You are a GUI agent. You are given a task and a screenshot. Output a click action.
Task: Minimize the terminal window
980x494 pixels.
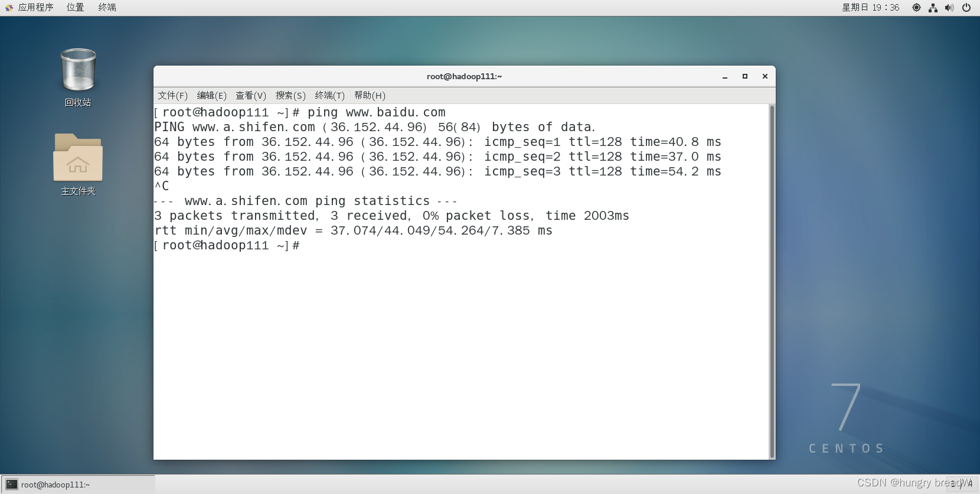point(725,76)
